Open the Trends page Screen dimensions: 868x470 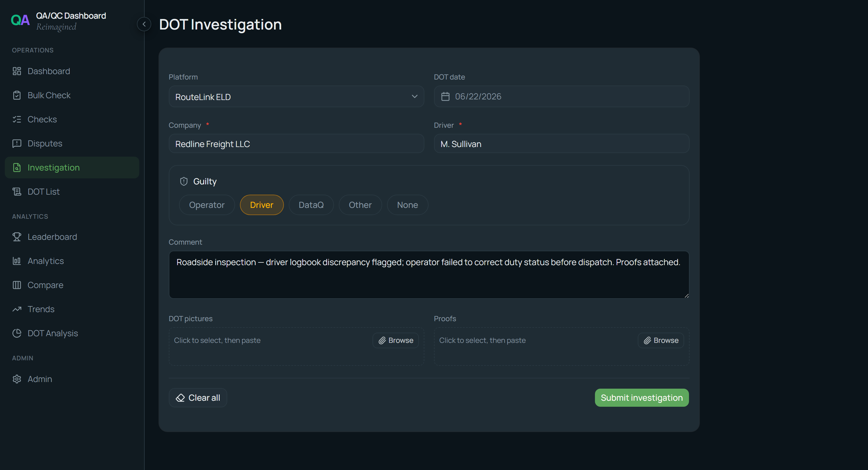coord(72,309)
